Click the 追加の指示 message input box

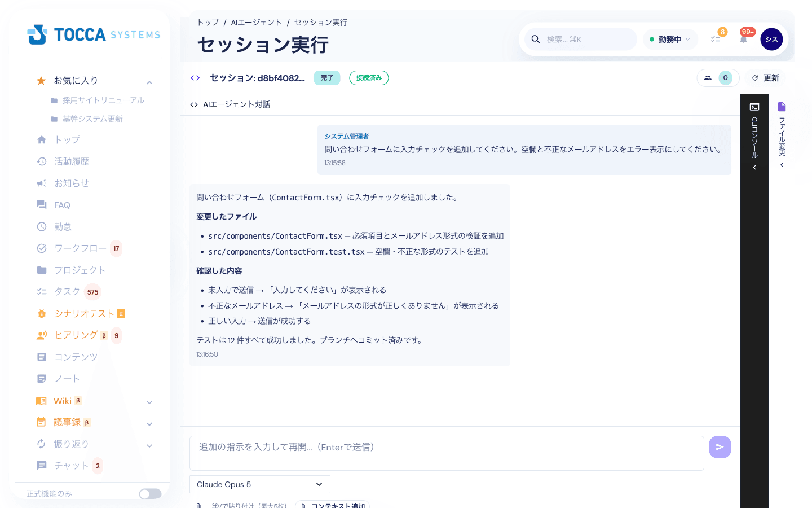(447, 453)
